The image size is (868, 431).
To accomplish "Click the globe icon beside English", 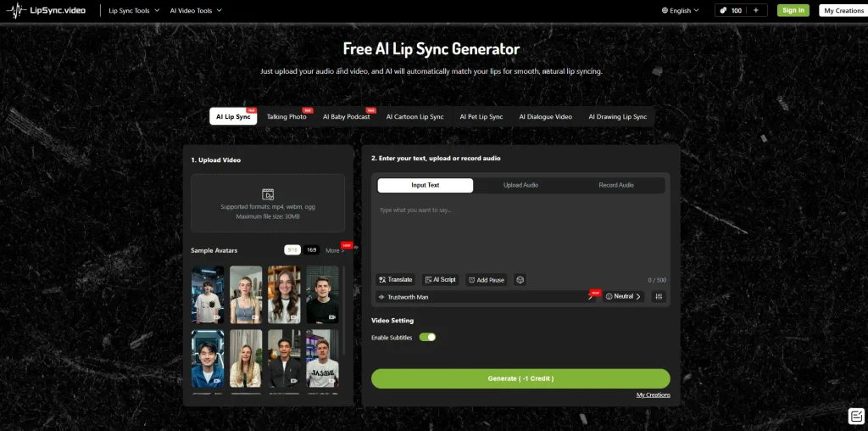I will [x=665, y=10].
